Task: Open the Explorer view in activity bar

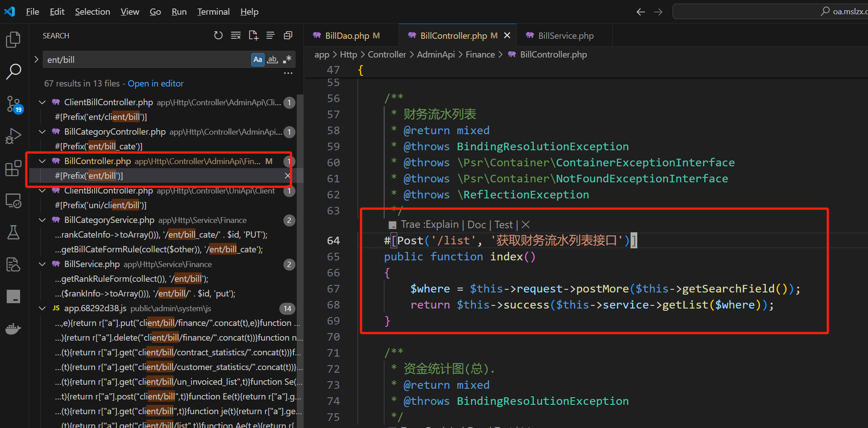Action: (13, 39)
